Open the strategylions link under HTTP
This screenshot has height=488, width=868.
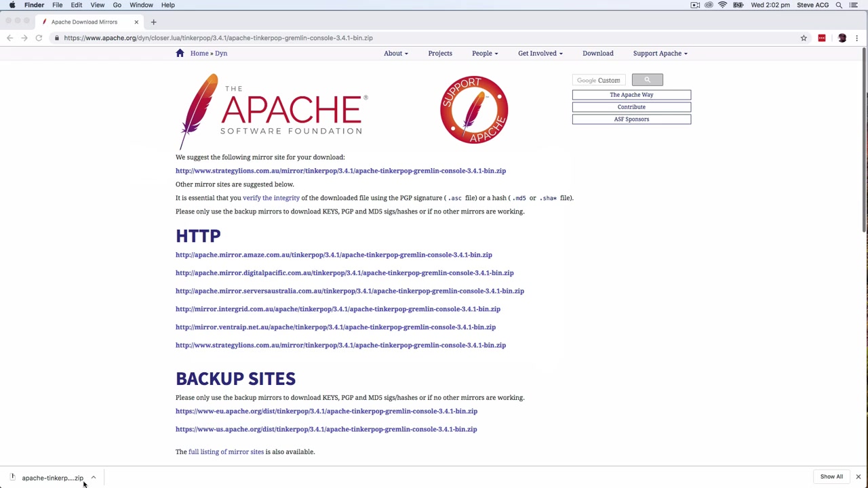340,345
